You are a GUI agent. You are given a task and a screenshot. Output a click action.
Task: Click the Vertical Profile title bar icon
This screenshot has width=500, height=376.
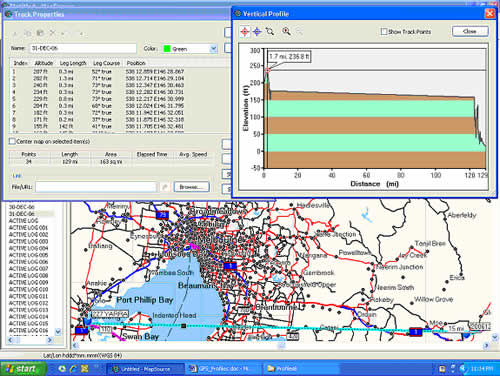(238, 14)
